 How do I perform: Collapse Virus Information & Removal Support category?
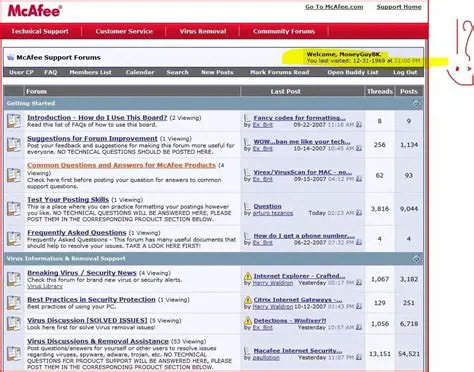coord(416,259)
